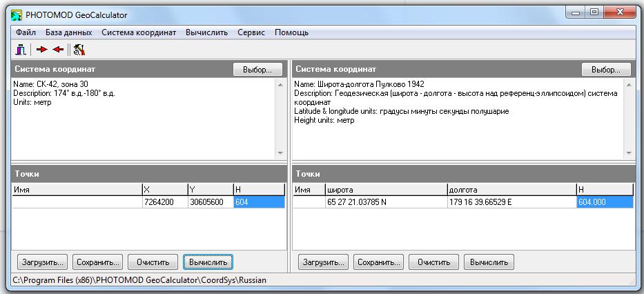Image resolution: width=644 pixels, height=294 pixels.
Task: Click the долгота column header
Action: point(511,190)
